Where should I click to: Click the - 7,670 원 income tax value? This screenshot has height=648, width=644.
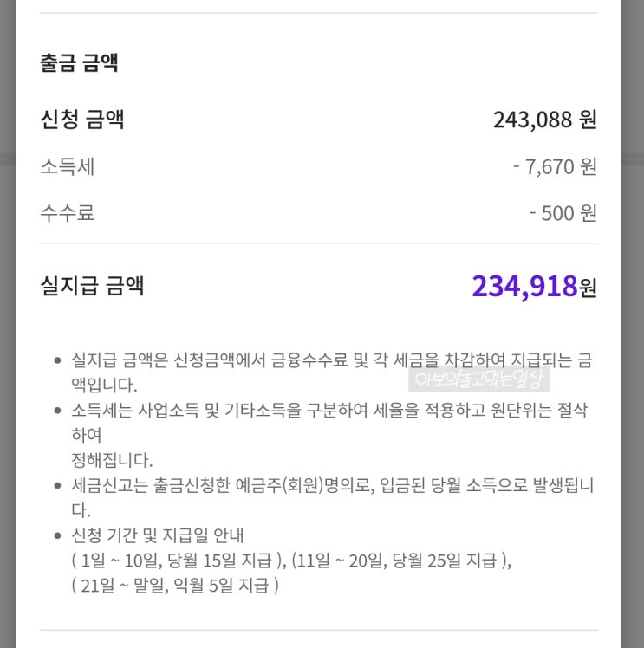[554, 166]
